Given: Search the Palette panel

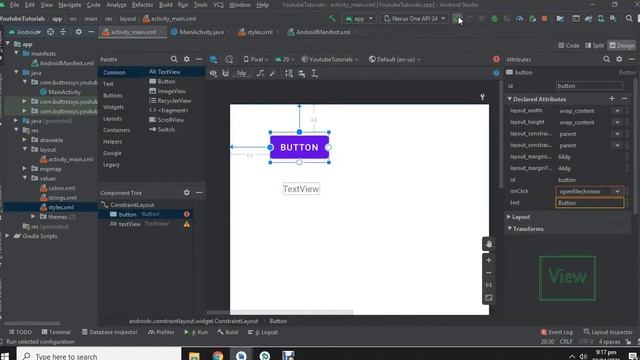Looking at the screenshot, I should pyautogui.click(x=174, y=59).
